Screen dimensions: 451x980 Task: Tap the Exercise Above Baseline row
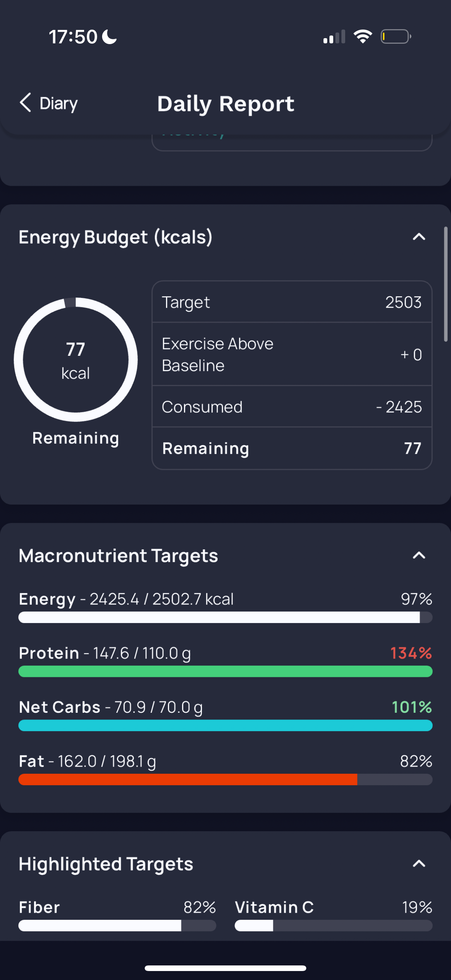pyautogui.click(x=292, y=354)
